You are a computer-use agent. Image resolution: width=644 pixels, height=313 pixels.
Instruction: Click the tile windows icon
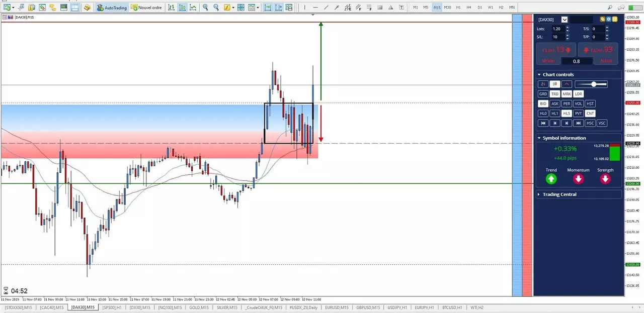click(x=240, y=8)
